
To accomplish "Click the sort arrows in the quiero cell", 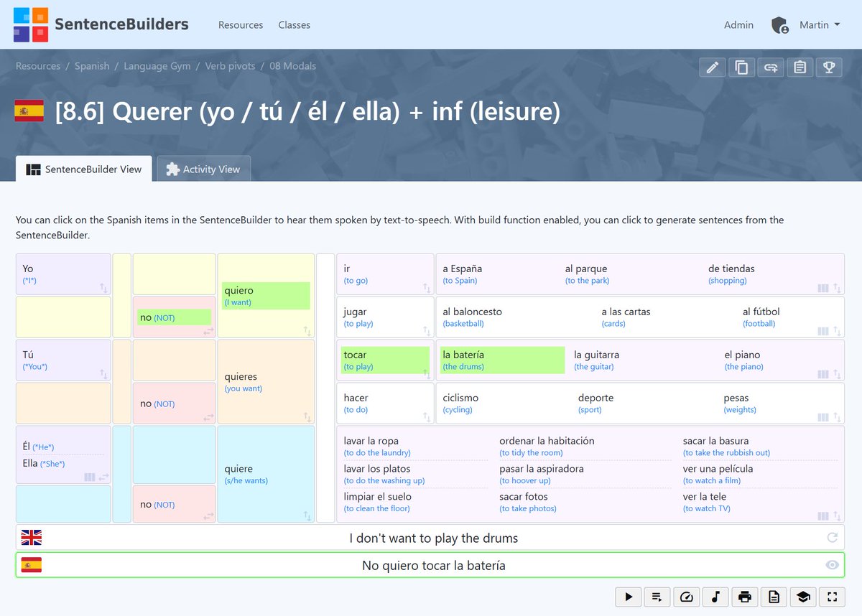I will click(x=307, y=331).
